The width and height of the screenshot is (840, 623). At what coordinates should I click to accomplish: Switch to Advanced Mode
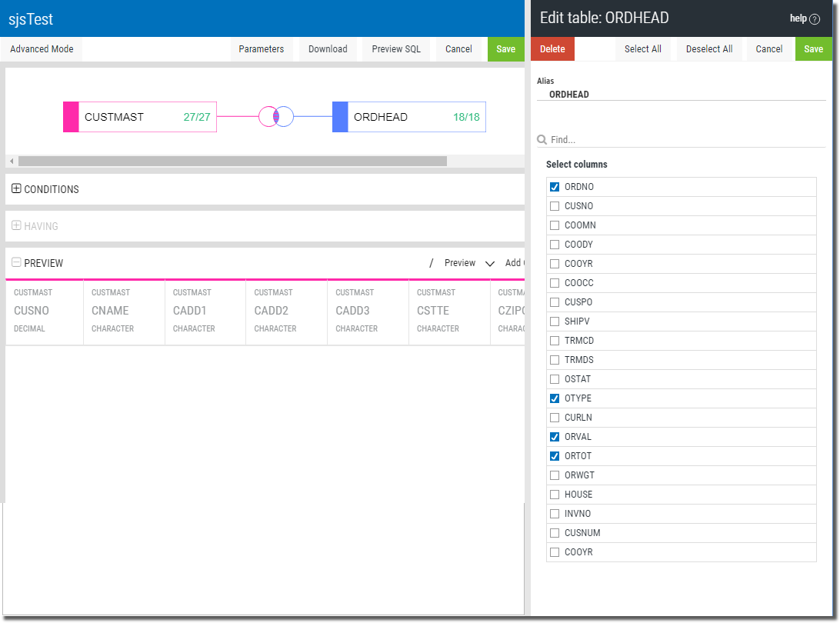coord(42,49)
